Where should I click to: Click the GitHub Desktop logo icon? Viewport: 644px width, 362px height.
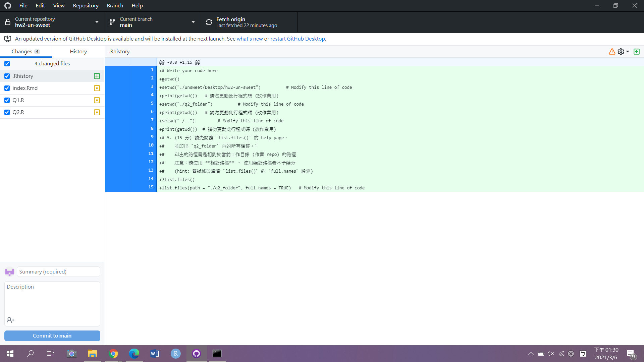7,5
